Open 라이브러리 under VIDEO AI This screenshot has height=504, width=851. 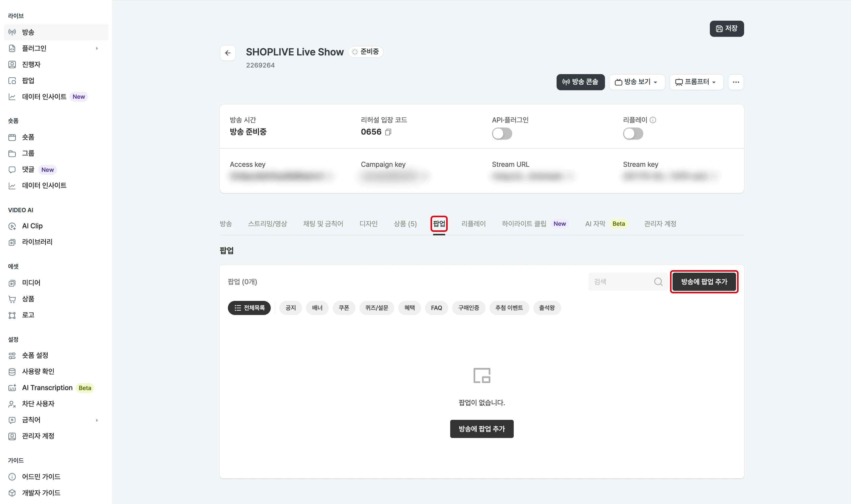coord(56,242)
